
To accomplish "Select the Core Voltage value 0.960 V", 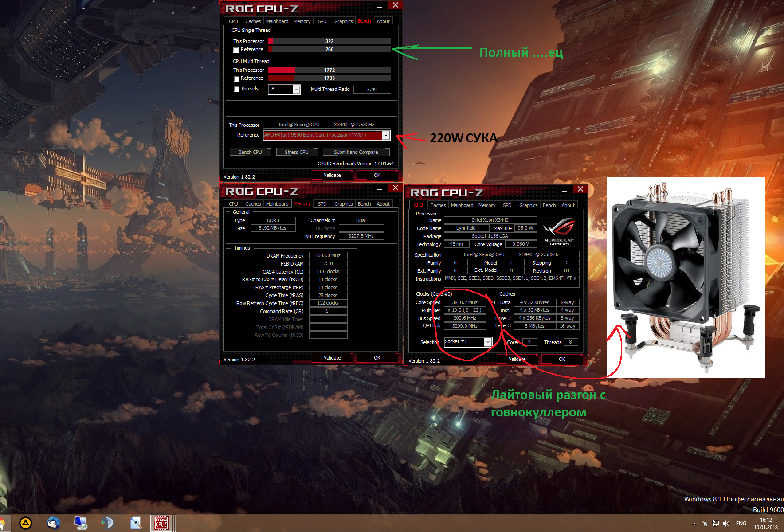I will click(x=521, y=244).
